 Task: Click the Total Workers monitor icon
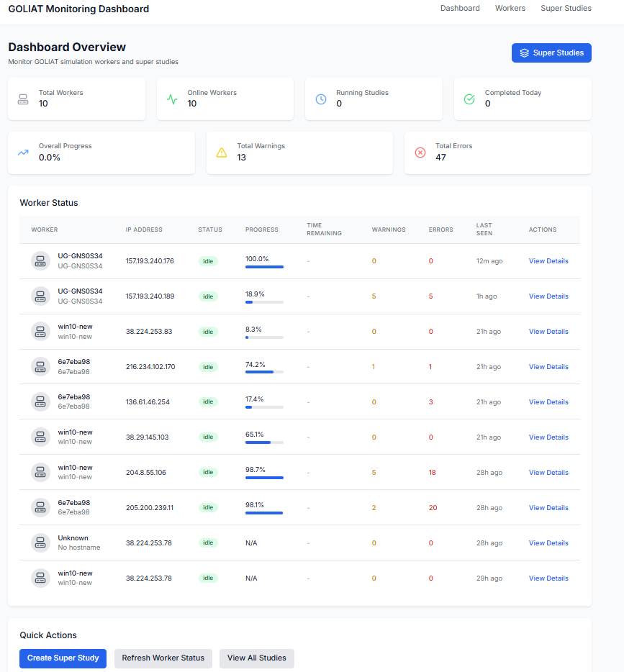22,99
